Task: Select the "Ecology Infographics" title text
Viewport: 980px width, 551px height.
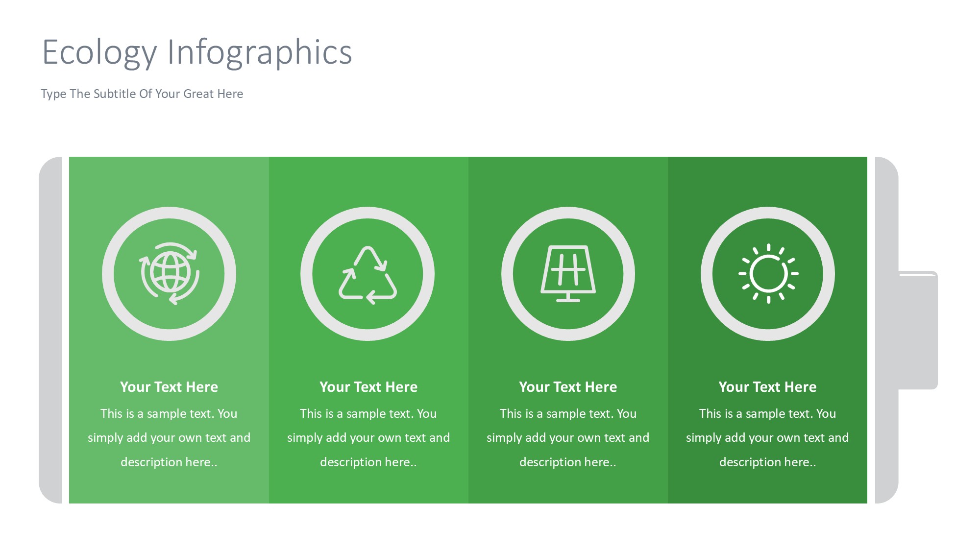Action: [x=197, y=52]
